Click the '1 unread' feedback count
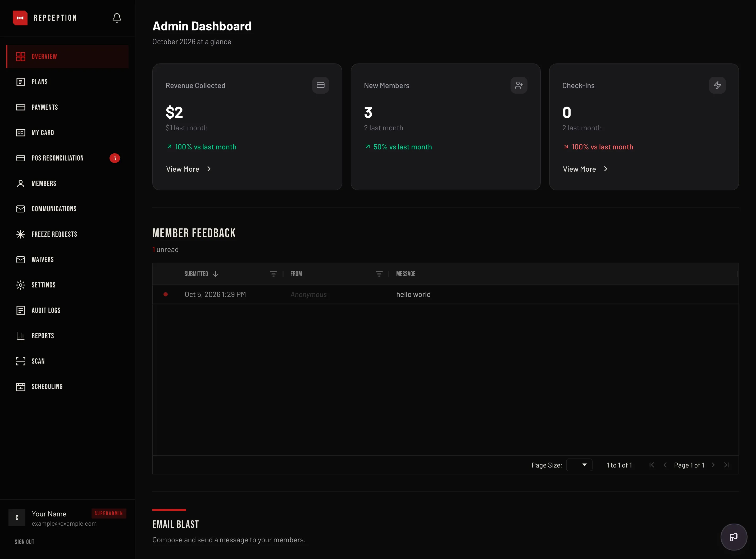The height and width of the screenshot is (559, 756). pos(166,249)
